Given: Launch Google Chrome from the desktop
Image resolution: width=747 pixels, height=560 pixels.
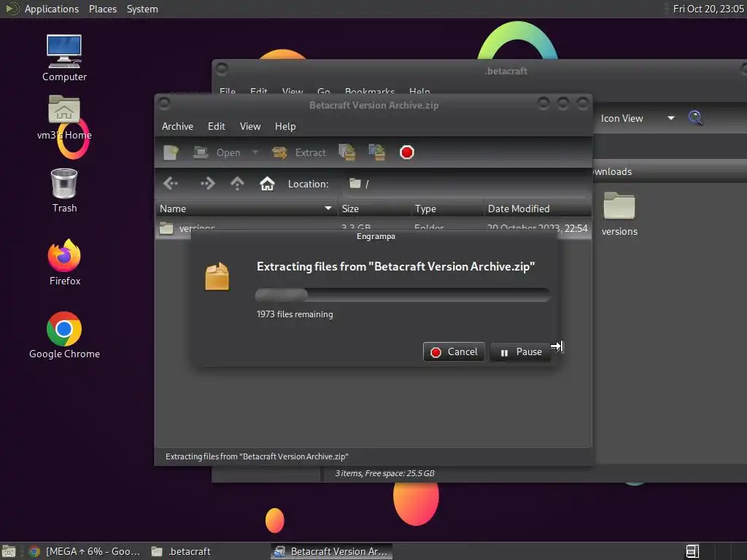Looking at the screenshot, I should [x=64, y=335].
